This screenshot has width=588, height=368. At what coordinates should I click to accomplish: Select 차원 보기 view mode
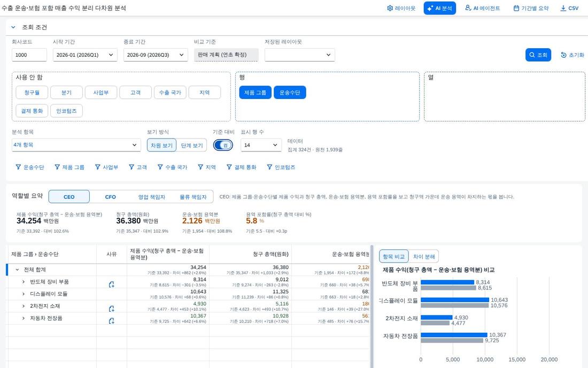[161, 145]
